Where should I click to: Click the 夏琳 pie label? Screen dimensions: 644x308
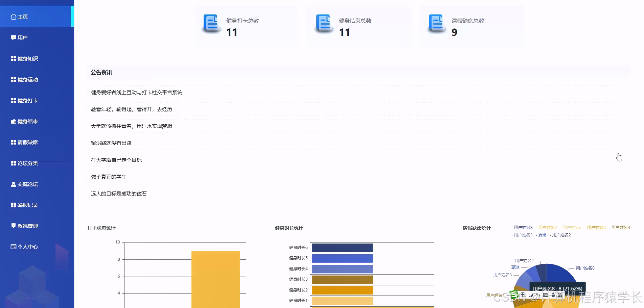[515, 267]
